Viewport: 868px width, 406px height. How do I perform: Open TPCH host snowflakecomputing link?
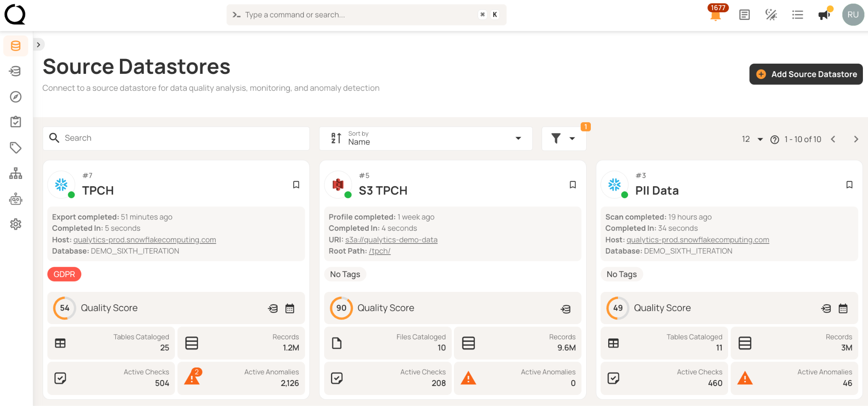[x=145, y=240]
